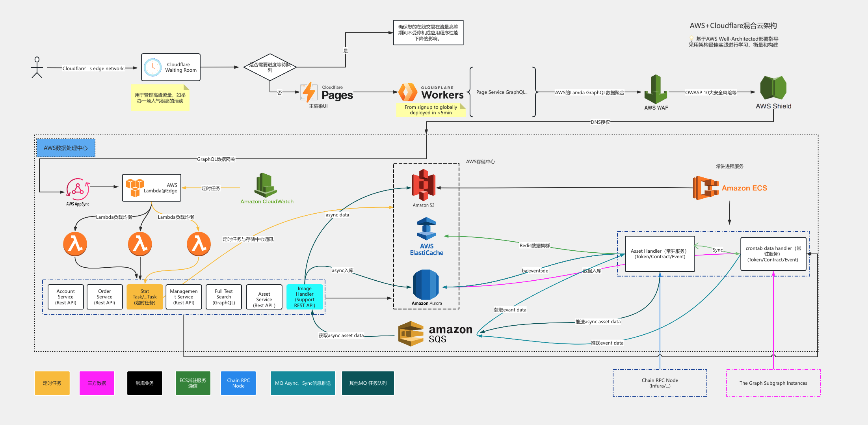Screen dimensions: 868x425
Task: Click the 'Redis数据集群' connector label
Action: tap(535, 245)
